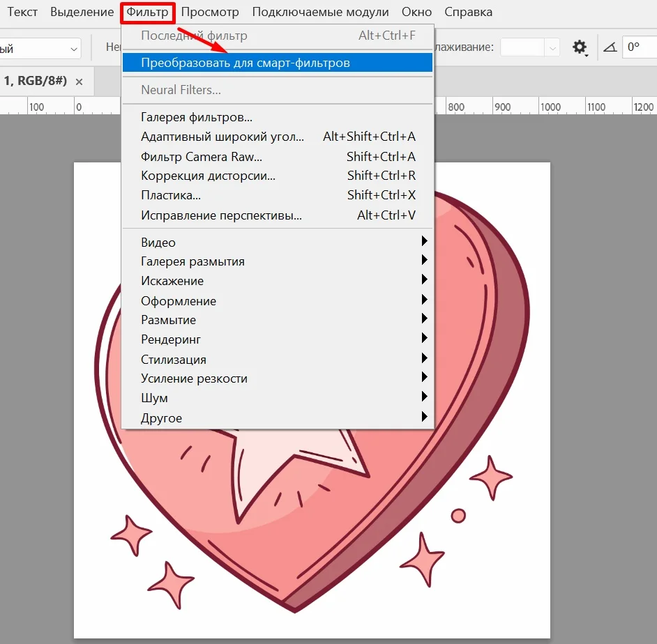Click the angle icon beside the 0° field

(x=610, y=47)
